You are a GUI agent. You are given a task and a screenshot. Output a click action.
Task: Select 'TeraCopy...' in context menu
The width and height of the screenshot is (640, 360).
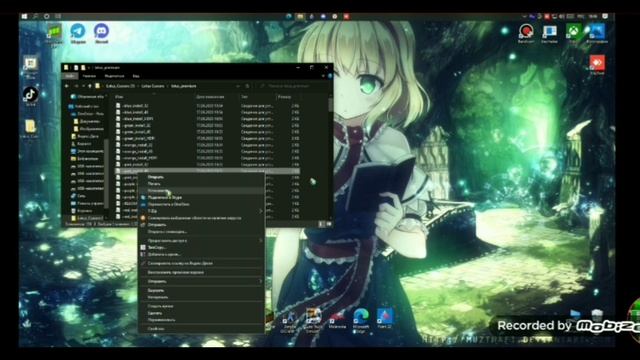coord(202,247)
